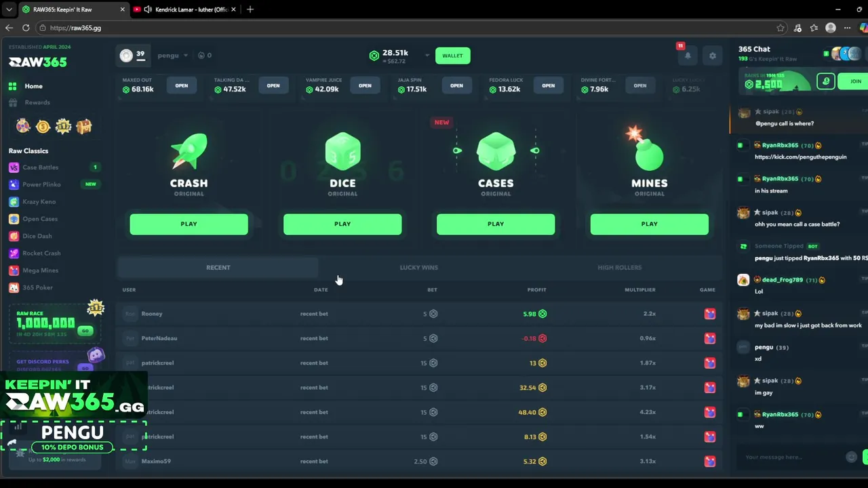
Task: Bookmark this page with the star icon
Action: tap(781, 28)
